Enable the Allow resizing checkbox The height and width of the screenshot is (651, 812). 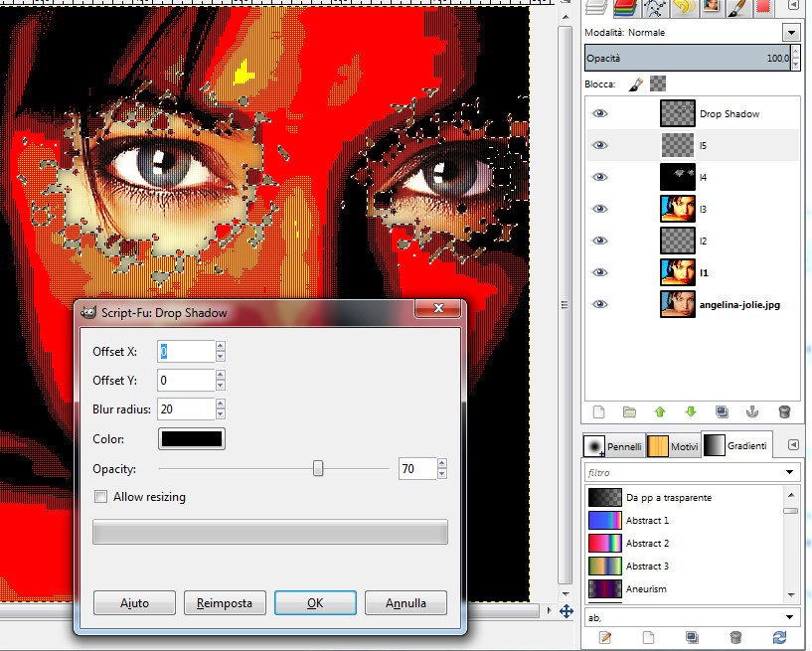point(101,497)
